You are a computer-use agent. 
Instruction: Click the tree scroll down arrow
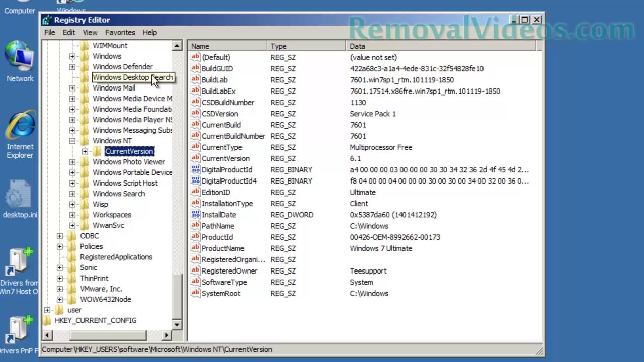coord(177,325)
